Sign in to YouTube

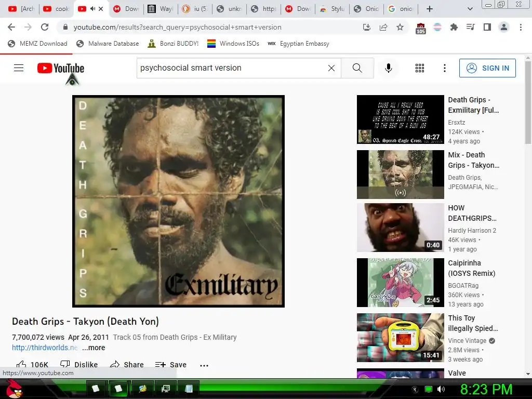pos(487,68)
